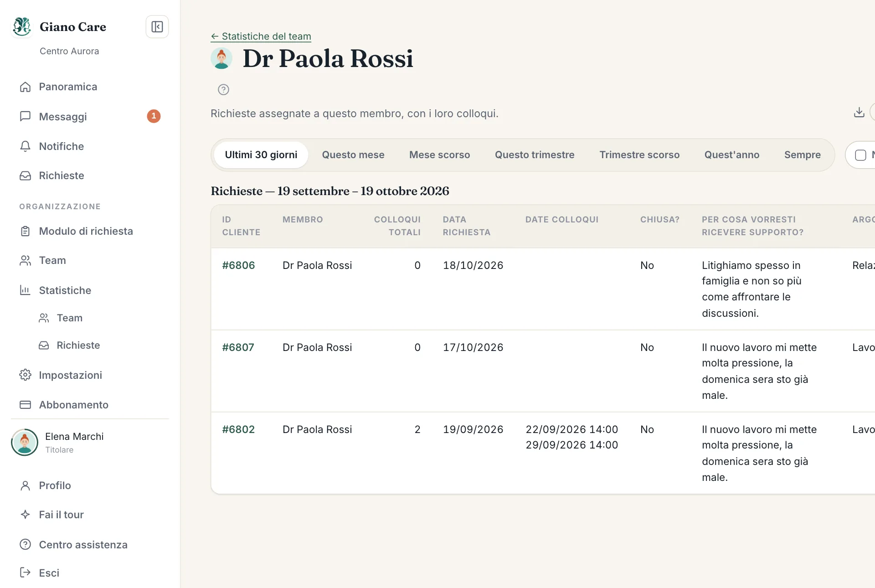Screen dimensions: 875x588
Task: Click the Messaggi unread badge
Action: coord(154,116)
